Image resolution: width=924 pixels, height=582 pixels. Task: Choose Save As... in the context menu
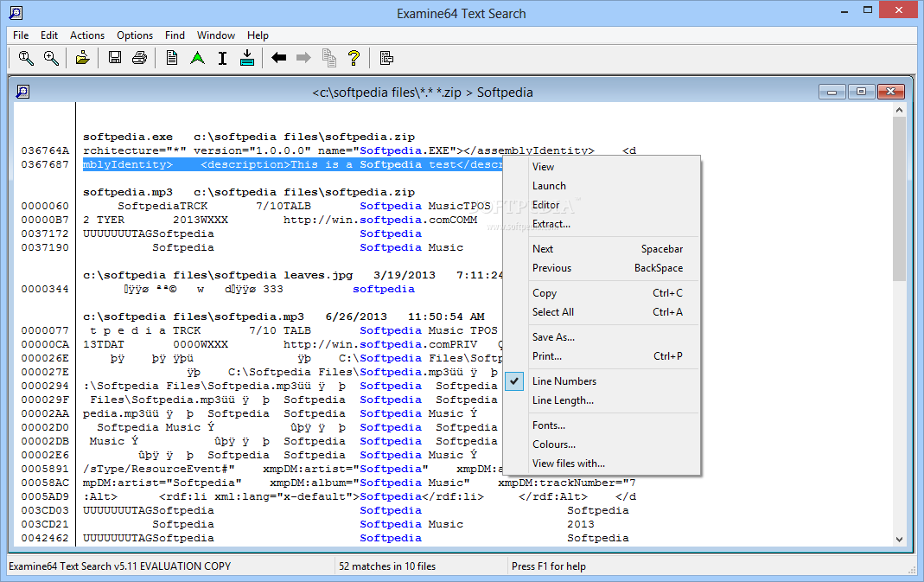click(x=602, y=337)
